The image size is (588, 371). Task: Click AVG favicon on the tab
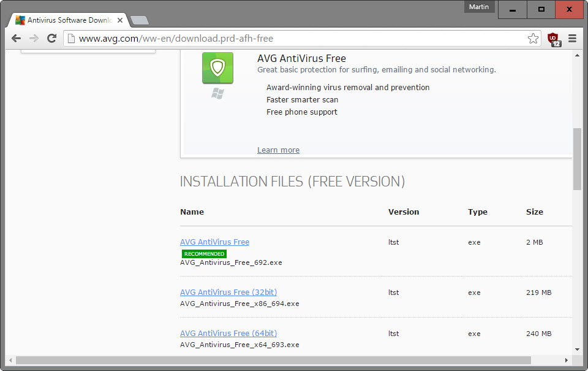click(20, 20)
